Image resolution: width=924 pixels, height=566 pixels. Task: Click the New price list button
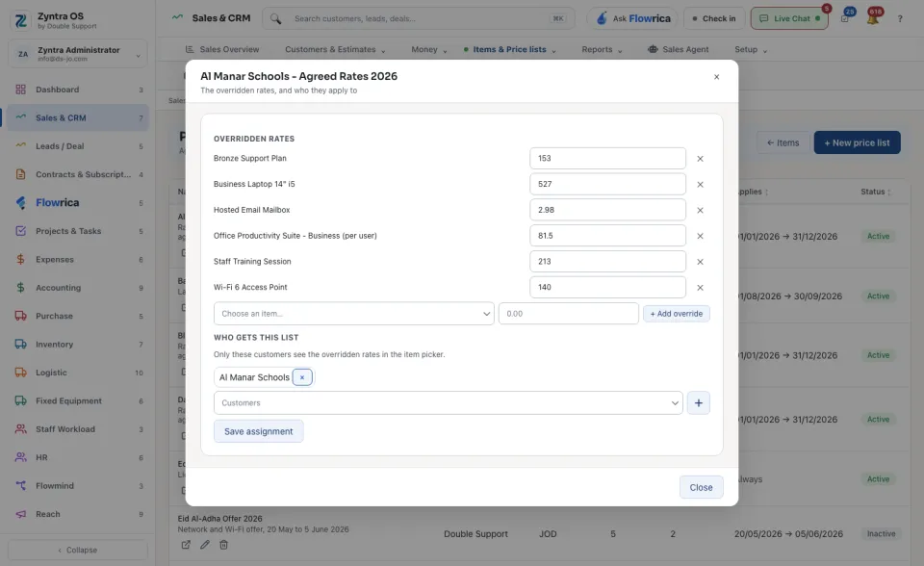pos(858,142)
